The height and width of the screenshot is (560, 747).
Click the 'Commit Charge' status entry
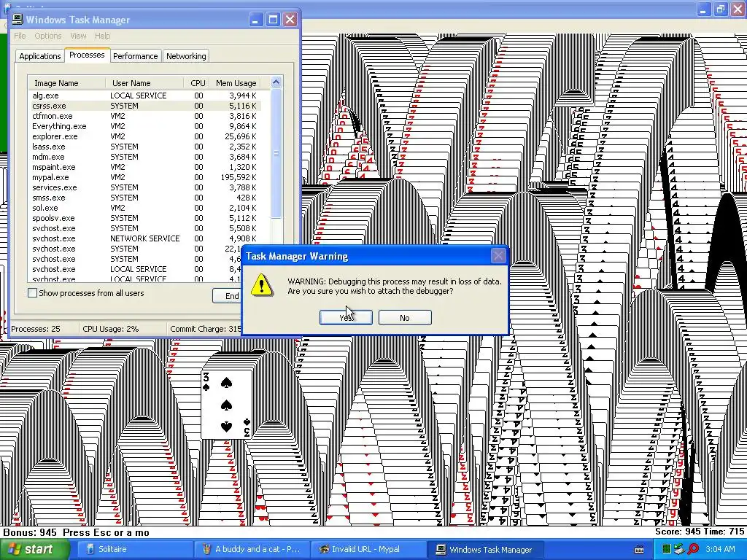[x=205, y=329]
